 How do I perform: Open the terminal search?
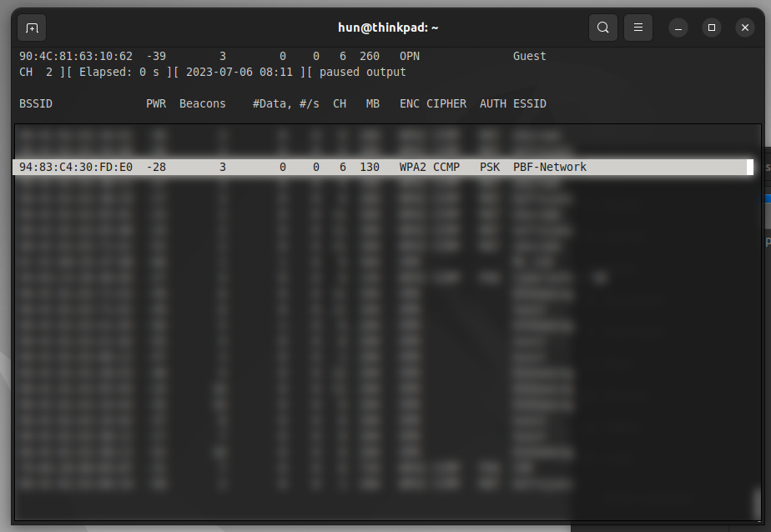[602, 28]
